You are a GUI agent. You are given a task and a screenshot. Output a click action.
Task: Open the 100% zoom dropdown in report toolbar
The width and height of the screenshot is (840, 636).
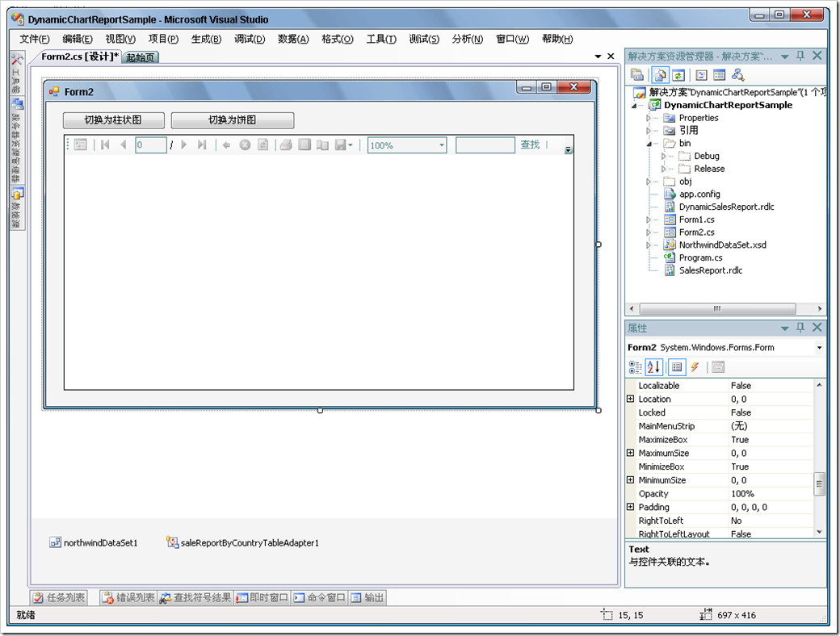pos(442,145)
